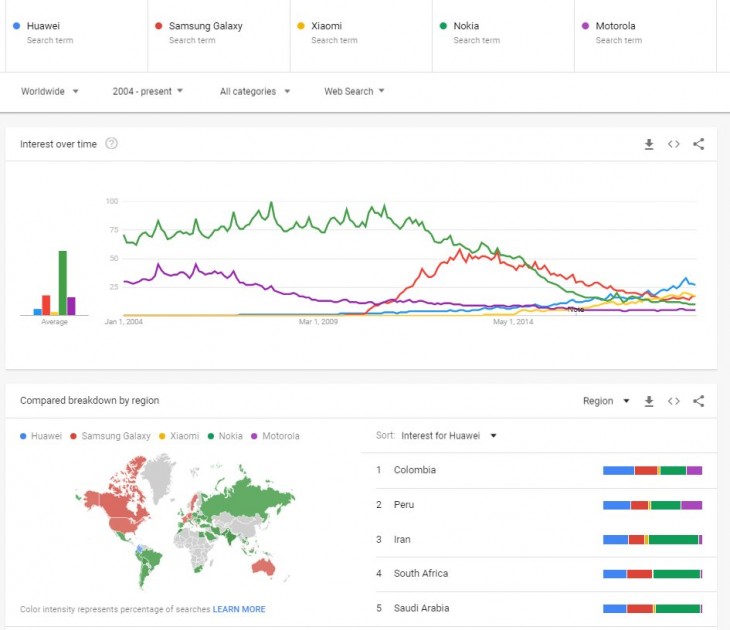This screenshot has height=630, width=730.
Task: Click Motorola in the map legend
Action: click(275, 436)
